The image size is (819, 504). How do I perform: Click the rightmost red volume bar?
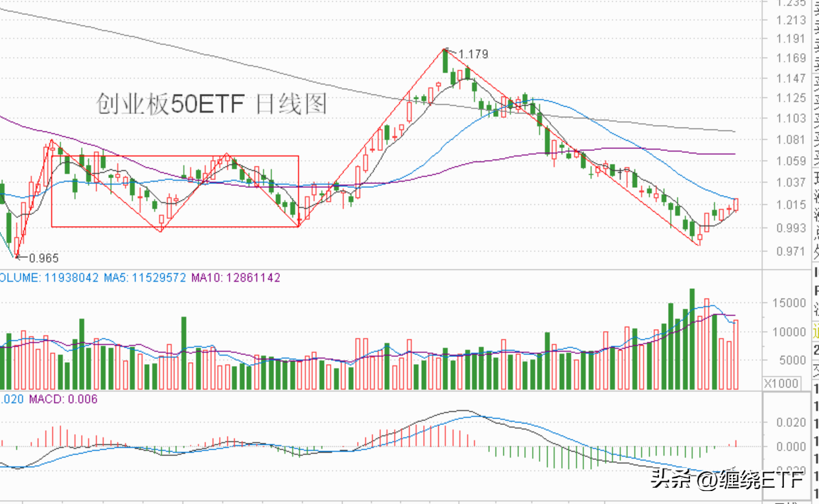pyautogui.click(x=736, y=354)
